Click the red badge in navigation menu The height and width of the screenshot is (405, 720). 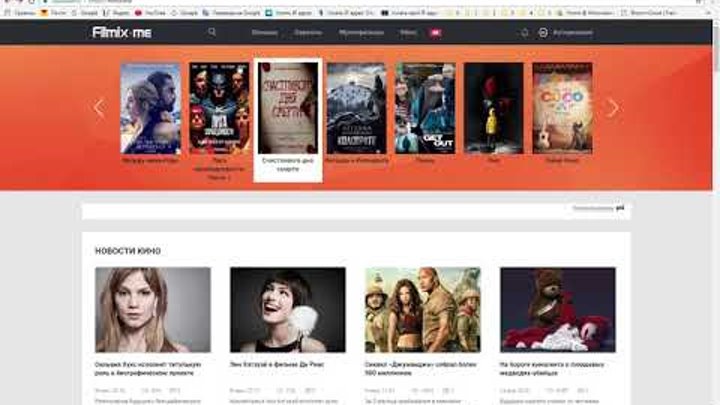(x=435, y=32)
